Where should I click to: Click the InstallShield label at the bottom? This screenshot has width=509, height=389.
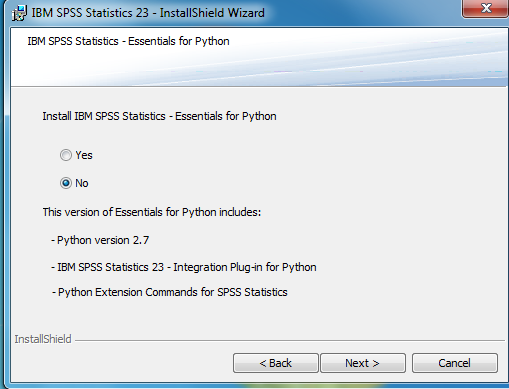43,339
